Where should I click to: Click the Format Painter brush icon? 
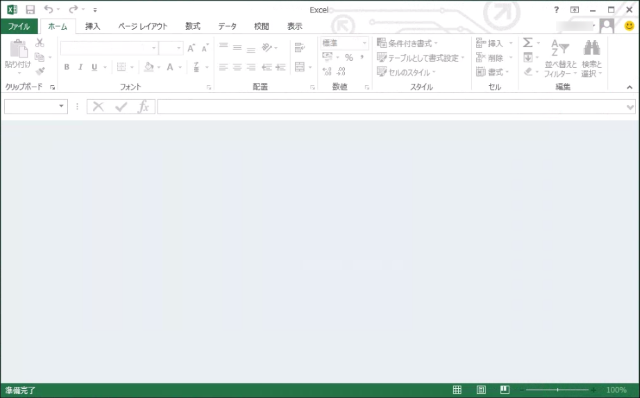[40, 71]
